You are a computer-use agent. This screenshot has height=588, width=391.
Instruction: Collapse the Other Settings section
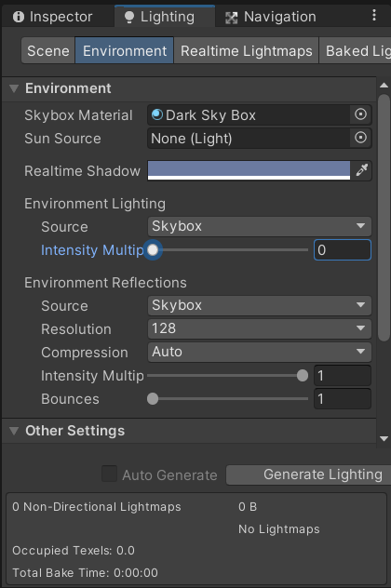[14, 431]
